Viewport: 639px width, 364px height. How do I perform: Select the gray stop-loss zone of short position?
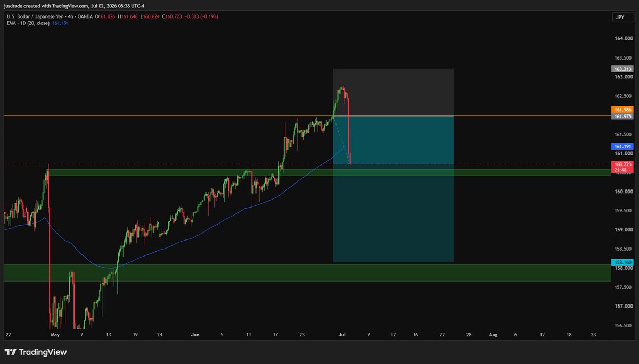tap(394, 92)
